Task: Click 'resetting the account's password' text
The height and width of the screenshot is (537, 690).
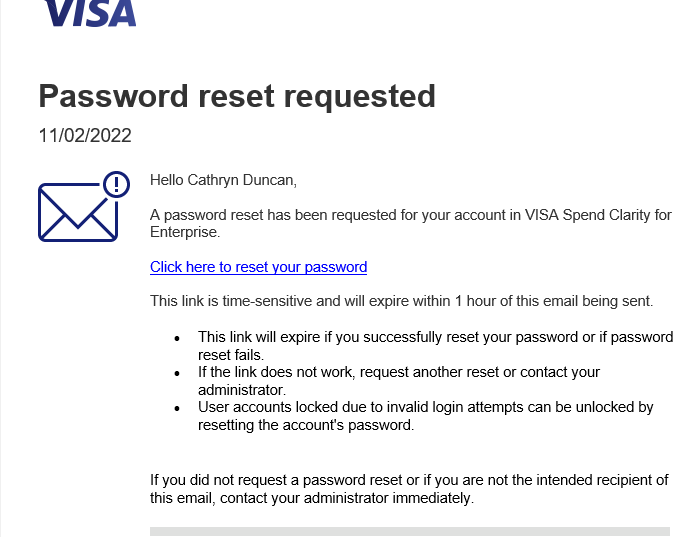Action: tap(306, 425)
